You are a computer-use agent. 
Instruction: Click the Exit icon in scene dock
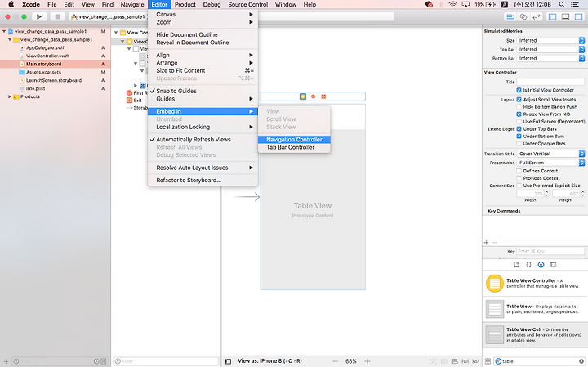coord(323,96)
